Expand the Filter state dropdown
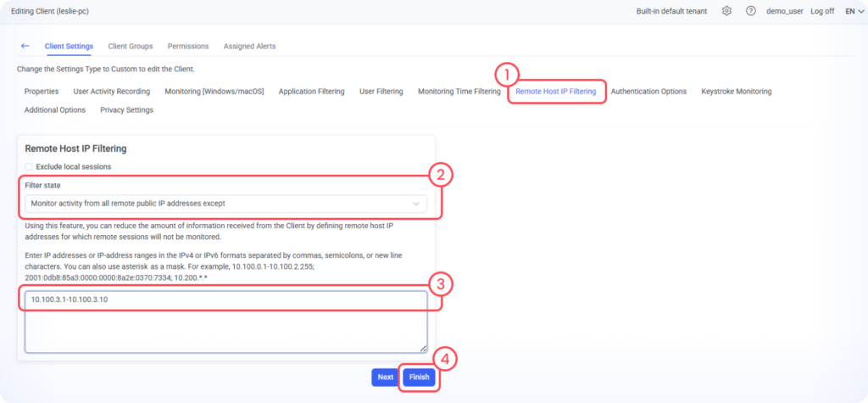This screenshot has height=403, width=868. click(x=225, y=204)
